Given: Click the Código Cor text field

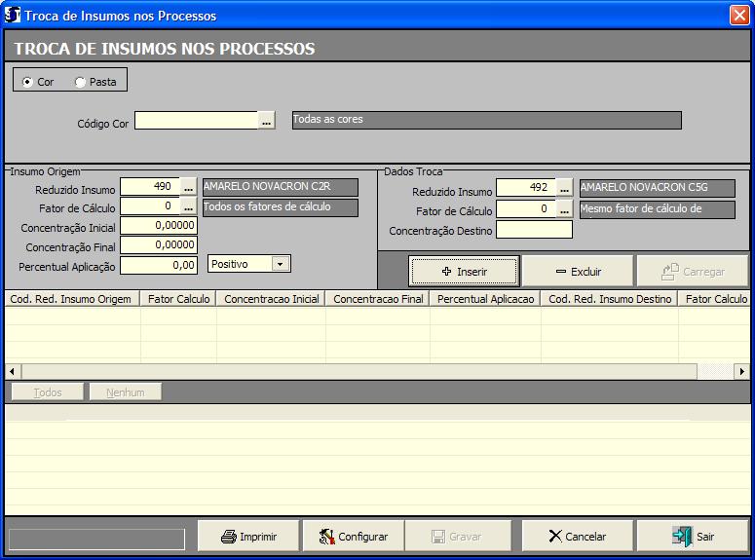Looking at the screenshot, I should pyautogui.click(x=196, y=121).
